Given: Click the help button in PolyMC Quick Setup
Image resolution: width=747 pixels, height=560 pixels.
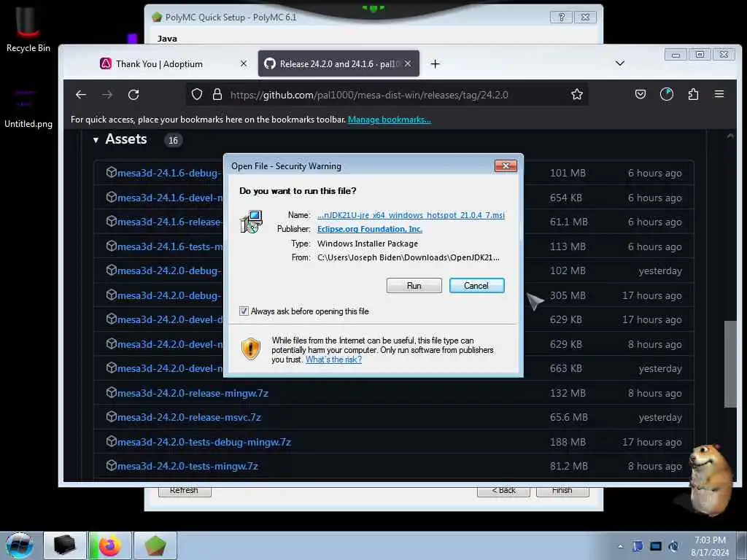Looking at the screenshot, I should click(561, 17).
